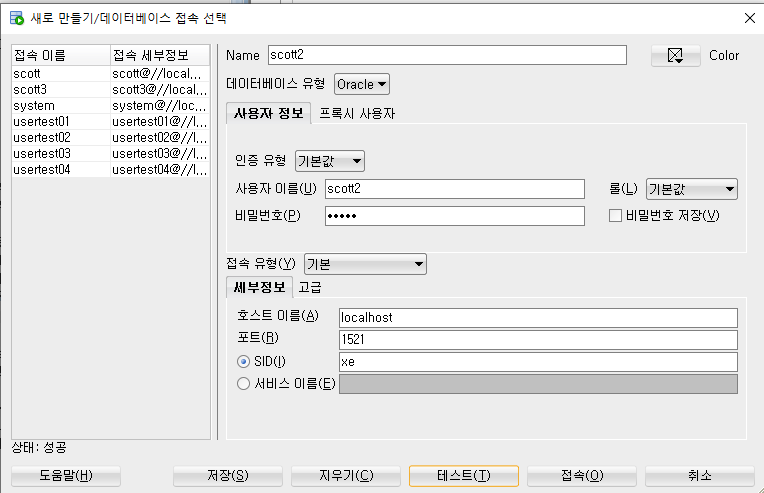
Task: Open the Color picker swatch button
Action: coord(675,56)
